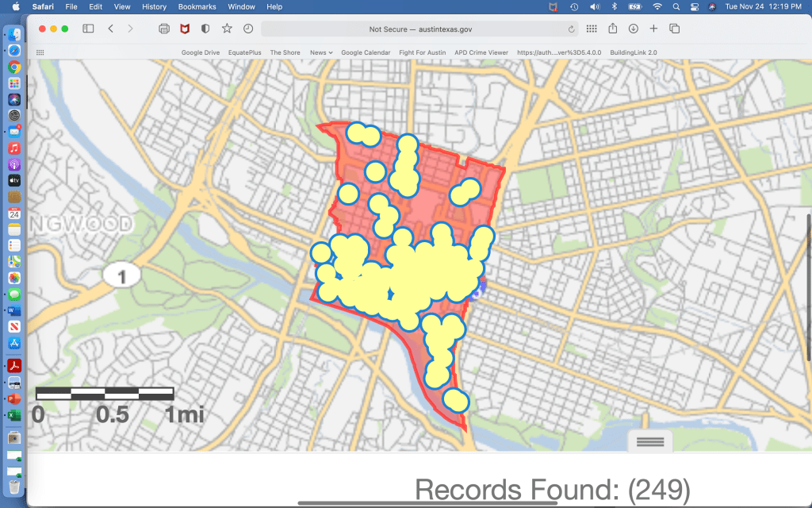Open the History menu
812x508 pixels.
click(x=154, y=6)
